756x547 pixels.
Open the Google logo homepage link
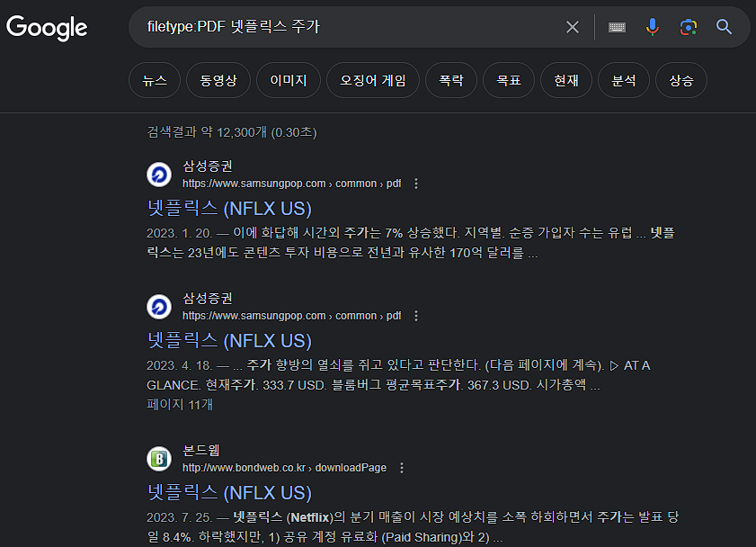click(47, 28)
